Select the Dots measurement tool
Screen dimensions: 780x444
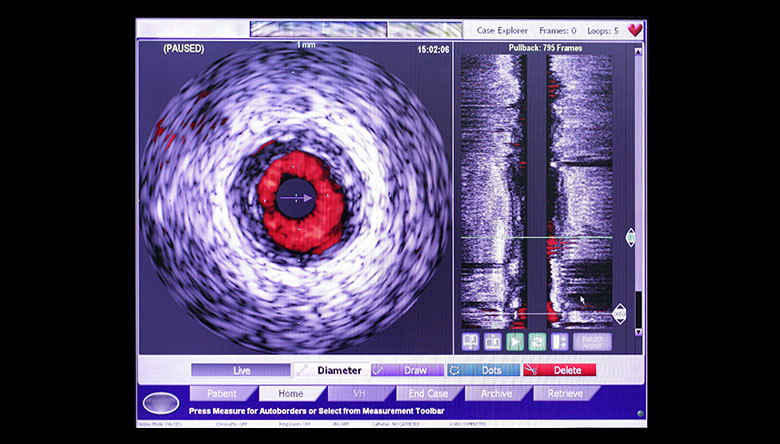tap(484, 370)
